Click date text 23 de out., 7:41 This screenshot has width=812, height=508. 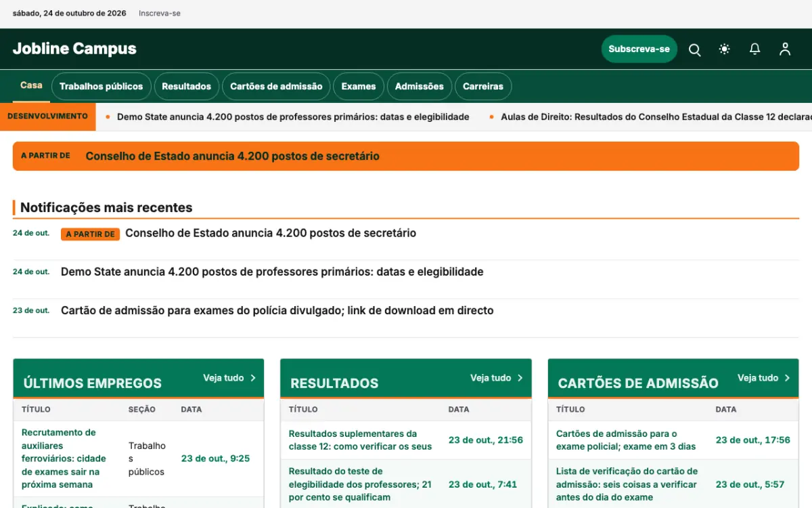click(x=482, y=484)
